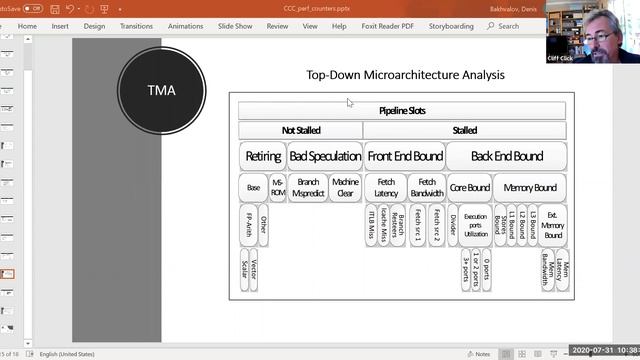Select the Slide Show tab
Image resolution: width=640 pixels, height=360 pixels.
point(235,26)
